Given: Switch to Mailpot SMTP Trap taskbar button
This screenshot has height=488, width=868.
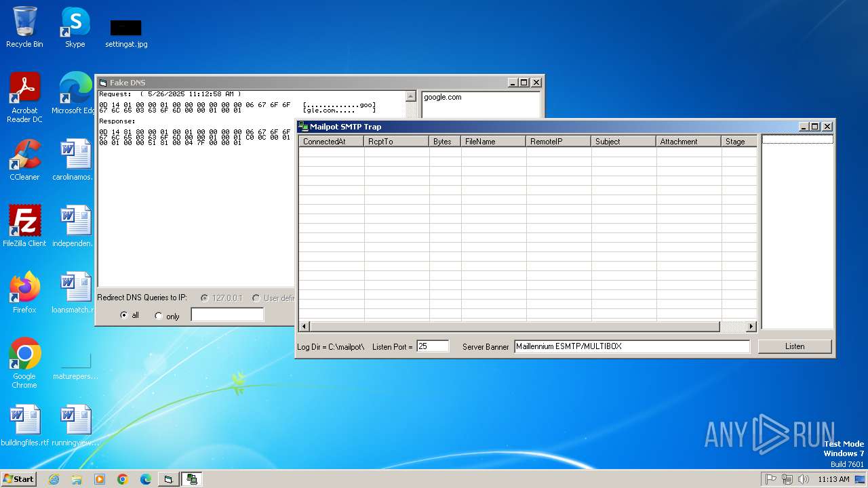Looking at the screenshot, I should pos(192,479).
